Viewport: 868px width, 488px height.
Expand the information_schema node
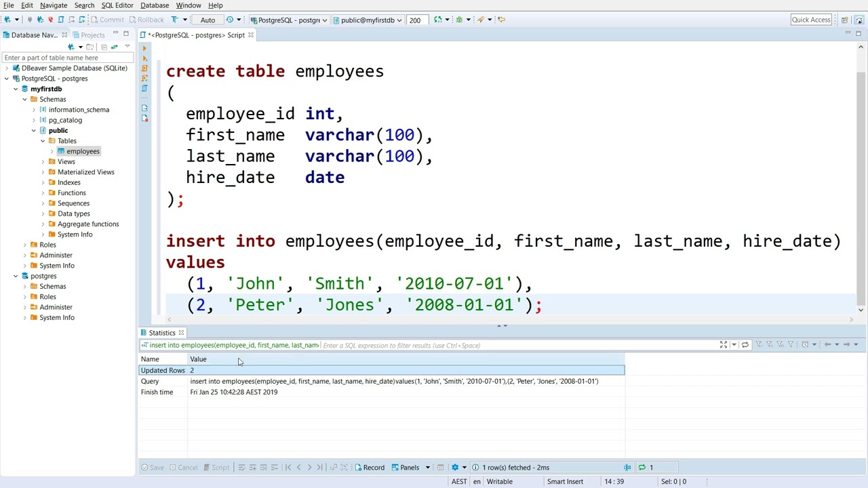34,110
